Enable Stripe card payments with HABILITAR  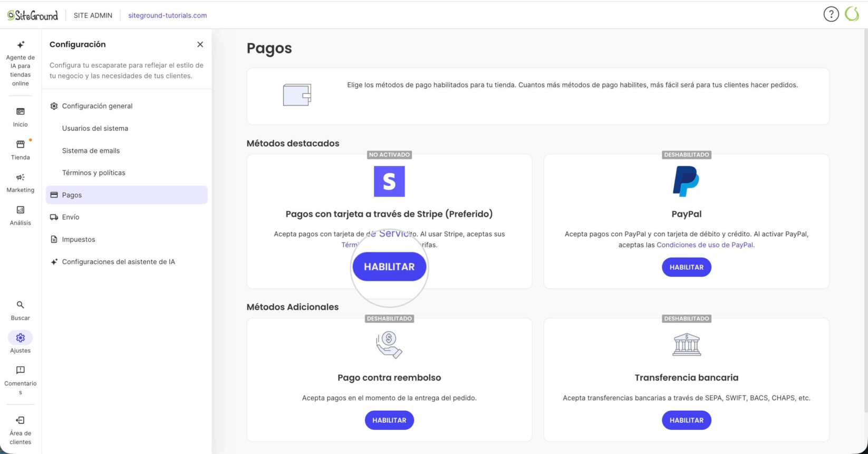pos(389,267)
